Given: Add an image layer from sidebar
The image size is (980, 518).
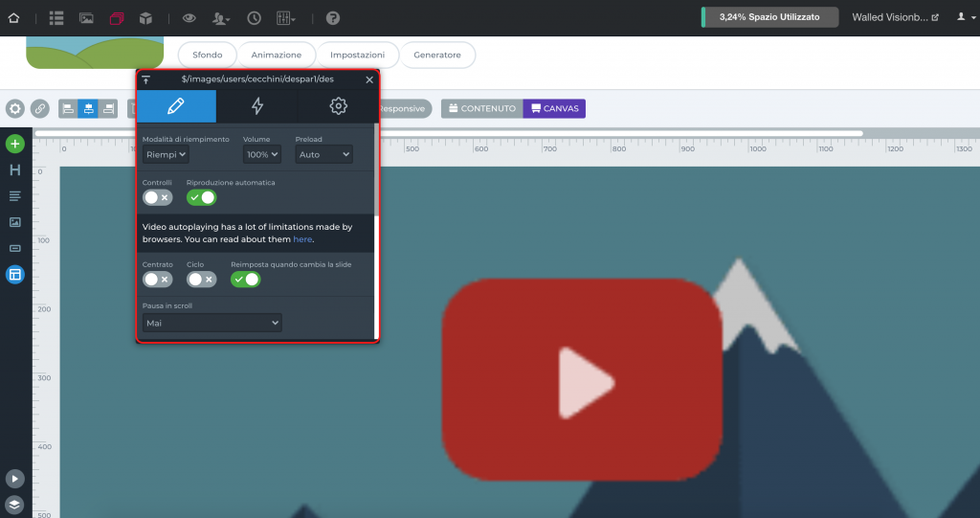Looking at the screenshot, I should tap(15, 222).
